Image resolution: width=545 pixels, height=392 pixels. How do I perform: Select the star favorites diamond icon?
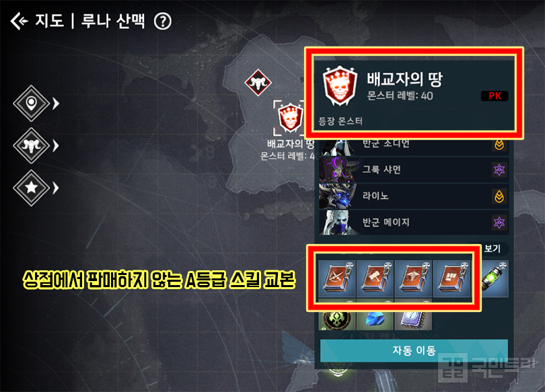tap(31, 188)
